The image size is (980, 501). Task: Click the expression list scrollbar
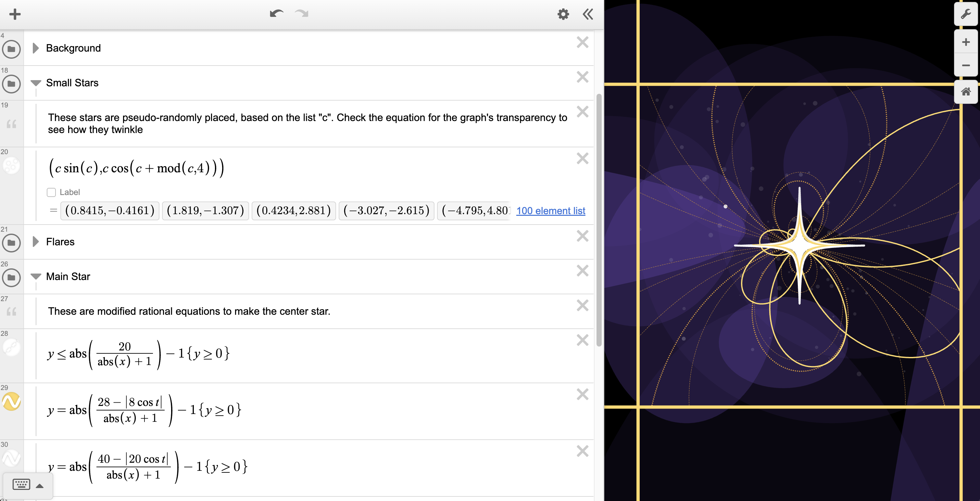(598, 220)
